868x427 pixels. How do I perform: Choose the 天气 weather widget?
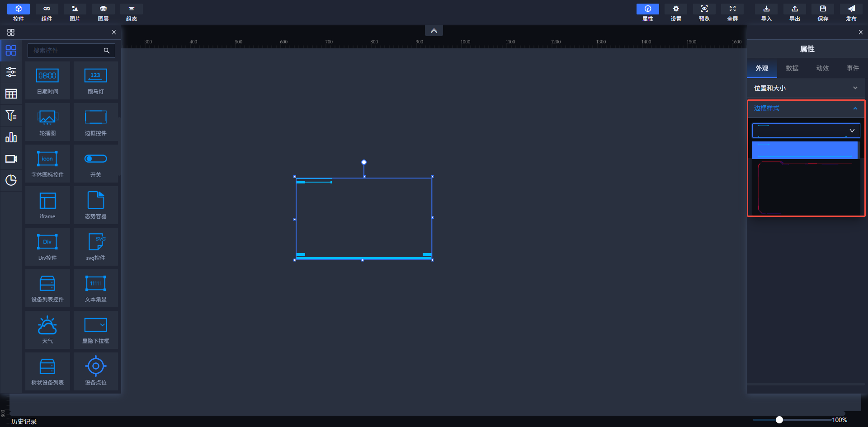click(47, 330)
